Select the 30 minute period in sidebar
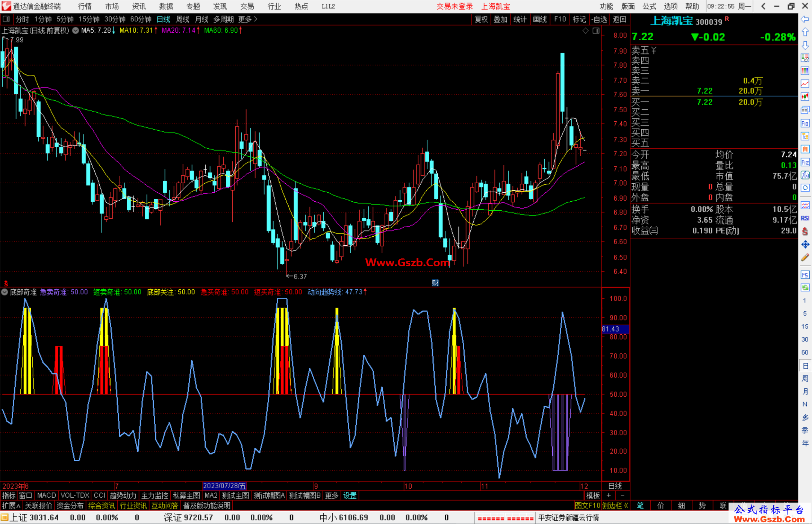 click(804, 340)
